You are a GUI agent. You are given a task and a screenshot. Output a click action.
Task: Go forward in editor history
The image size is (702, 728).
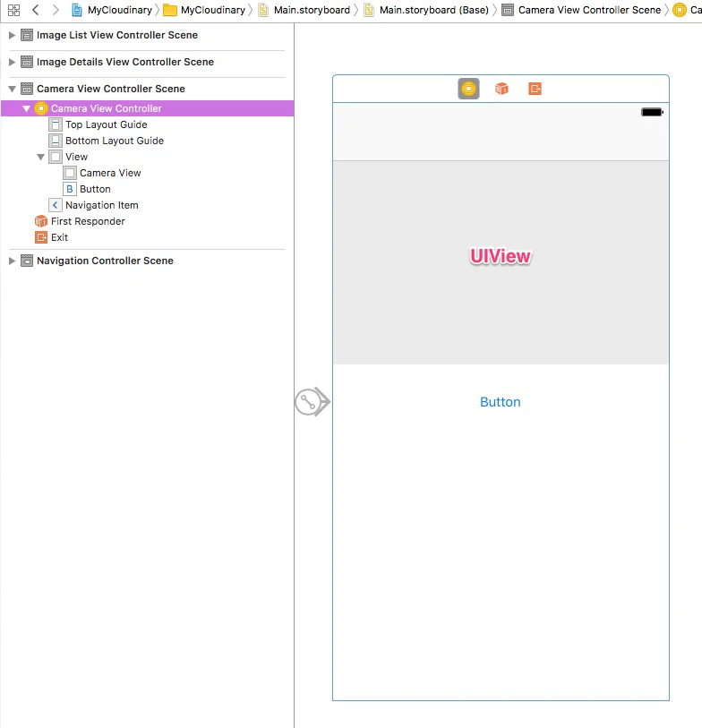[x=56, y=10]
